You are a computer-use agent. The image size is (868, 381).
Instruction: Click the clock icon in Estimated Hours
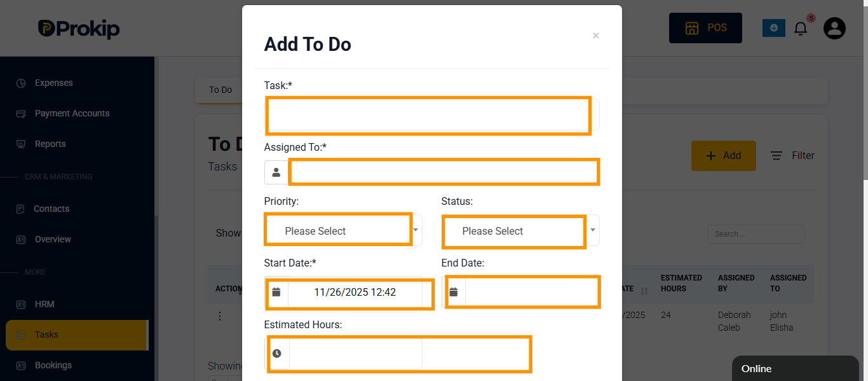(277, 354)
